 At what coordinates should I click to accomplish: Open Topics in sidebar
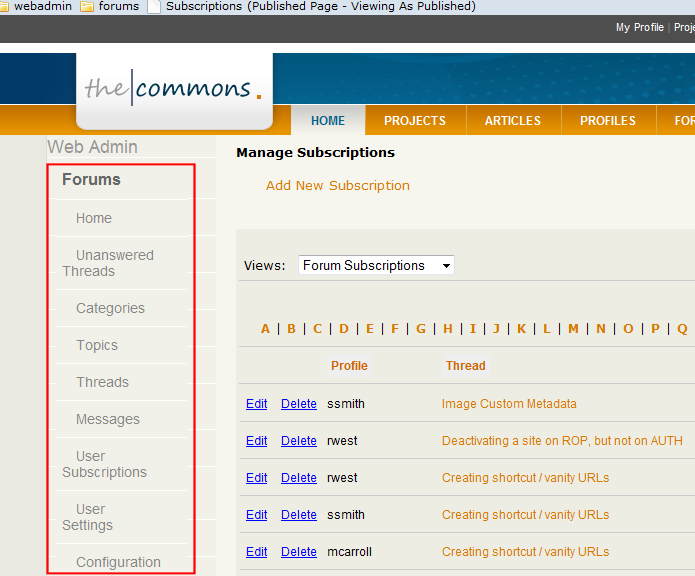(97, 345)
